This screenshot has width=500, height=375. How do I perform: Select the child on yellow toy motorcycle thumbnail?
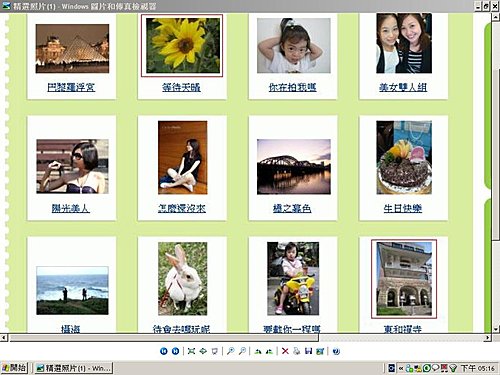pyautogui.click(x=293, y=279)
